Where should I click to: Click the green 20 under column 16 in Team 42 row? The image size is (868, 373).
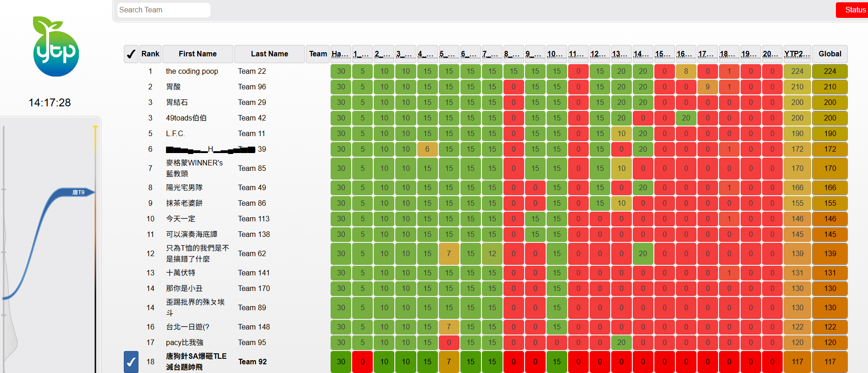point(686,118)
